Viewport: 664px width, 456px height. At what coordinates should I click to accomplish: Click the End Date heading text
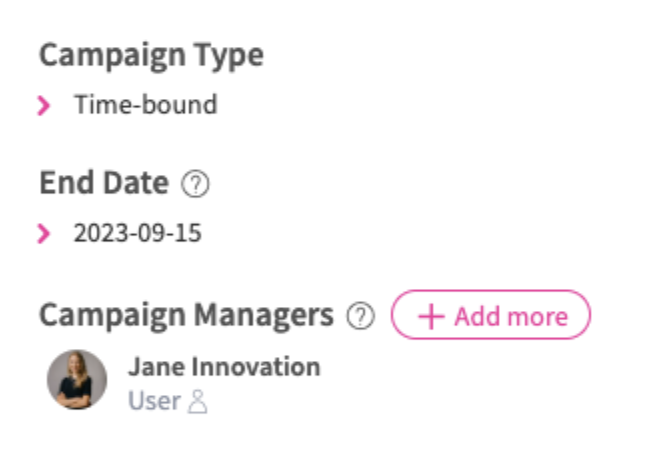[104, 183]
